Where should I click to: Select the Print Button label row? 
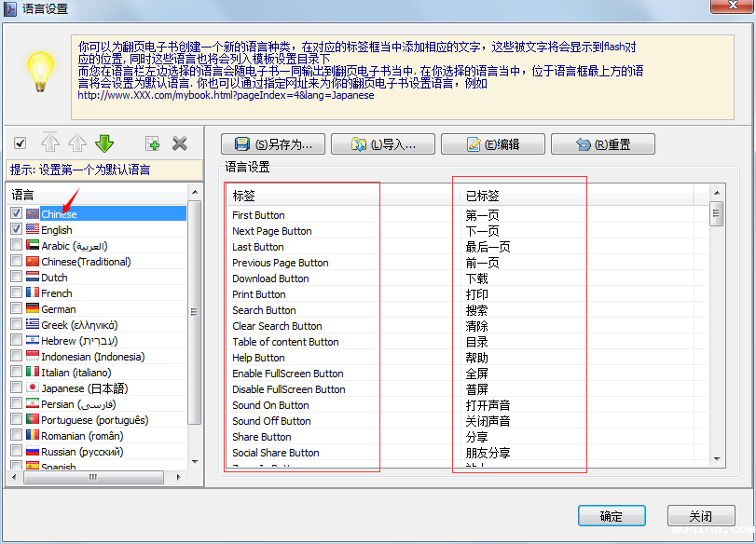pos(259,294)
